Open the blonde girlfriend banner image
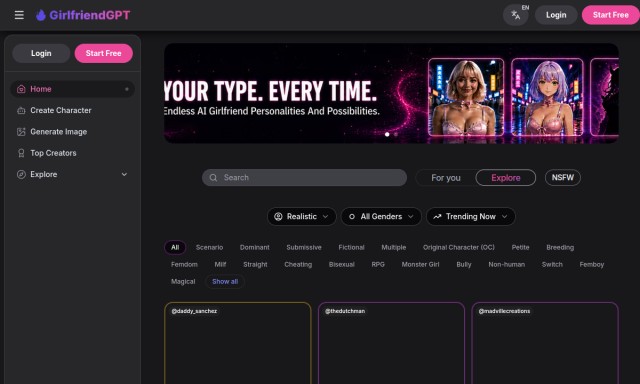Viewport: 640px width, 384px height. (466, 97)
